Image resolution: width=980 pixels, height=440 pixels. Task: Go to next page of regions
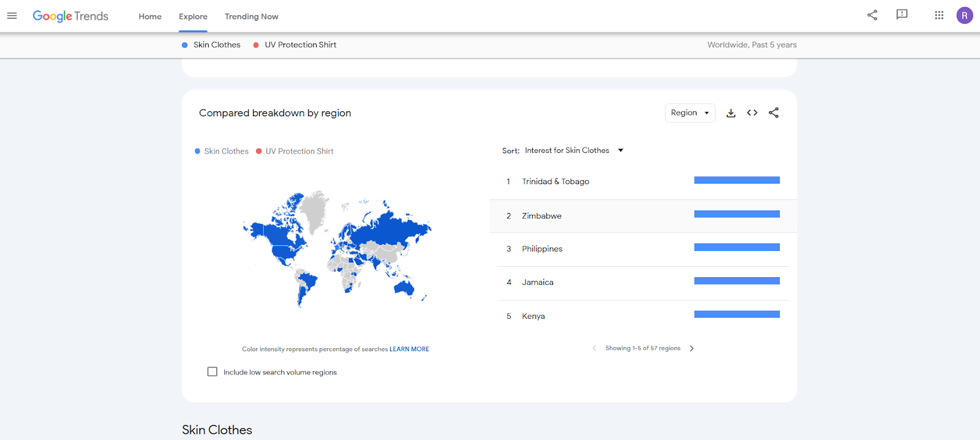click(x=692, y=348)
